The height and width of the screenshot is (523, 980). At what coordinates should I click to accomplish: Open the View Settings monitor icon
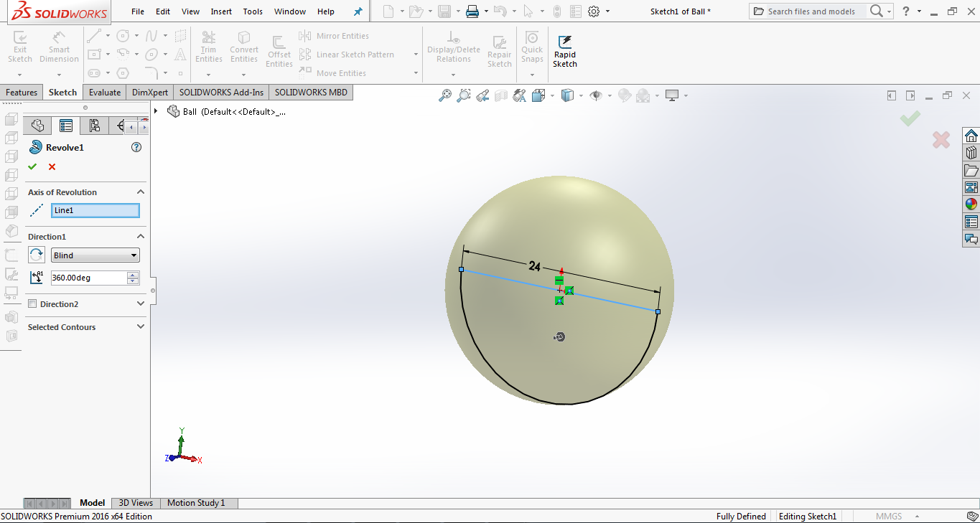coord(672,95)
